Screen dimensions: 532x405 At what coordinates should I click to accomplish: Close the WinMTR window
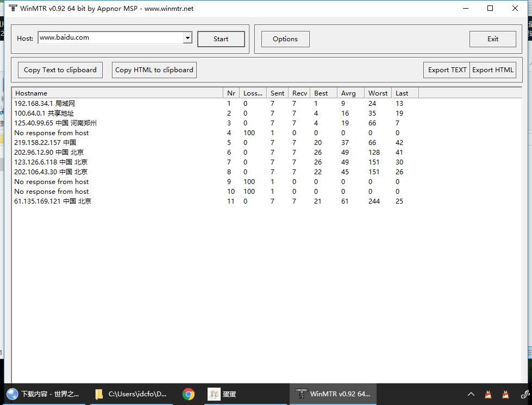click(515, 8)
